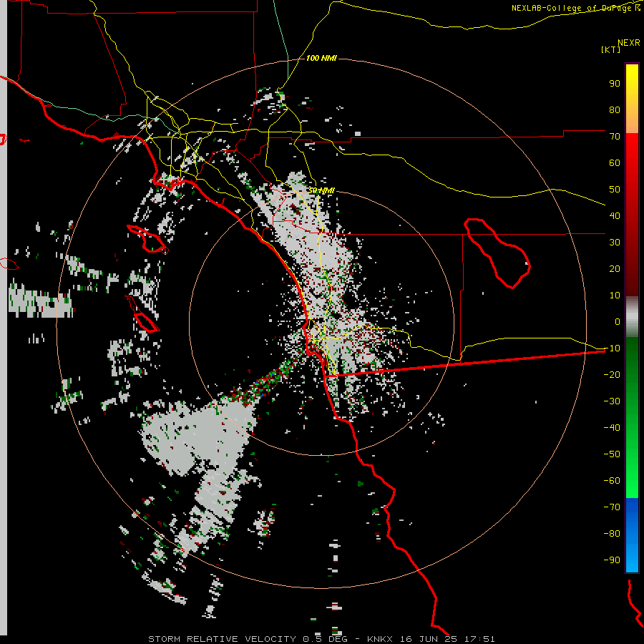Click the Salton Sea red outline on map

[497, 253]
